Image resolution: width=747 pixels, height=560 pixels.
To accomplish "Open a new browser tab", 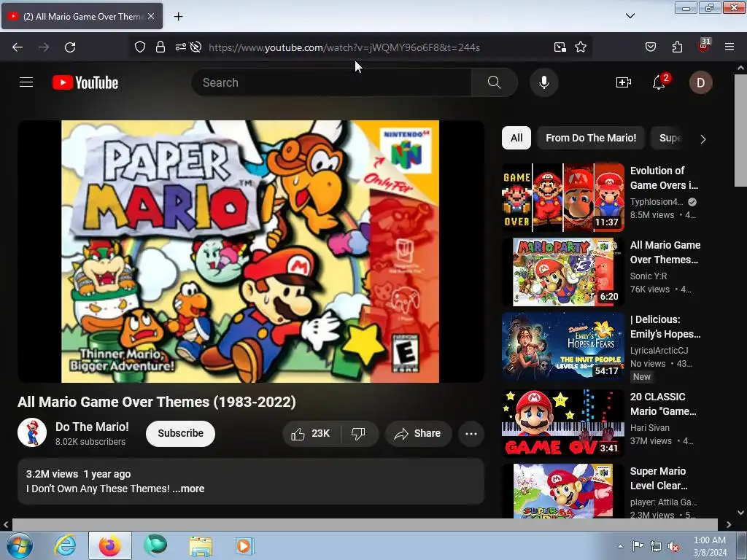I will (178, 17).
